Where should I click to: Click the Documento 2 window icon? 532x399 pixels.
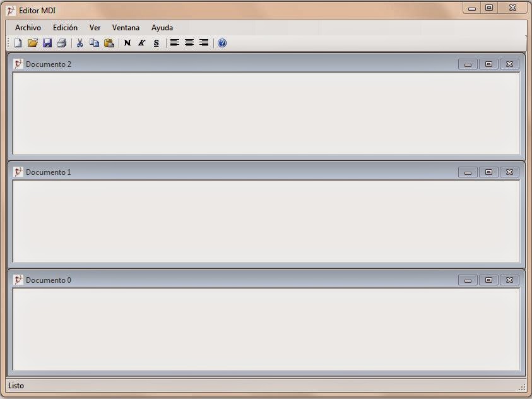click(x=18, y=64)
